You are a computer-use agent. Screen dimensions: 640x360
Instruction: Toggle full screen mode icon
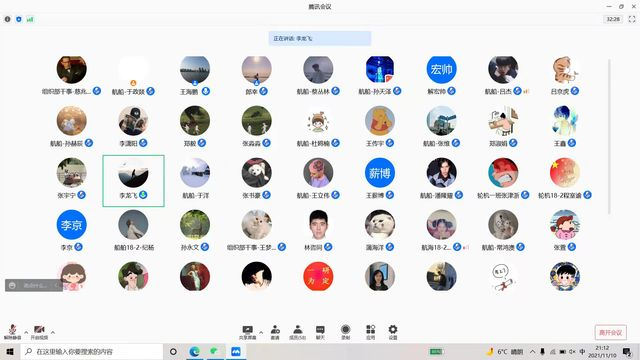632,19
